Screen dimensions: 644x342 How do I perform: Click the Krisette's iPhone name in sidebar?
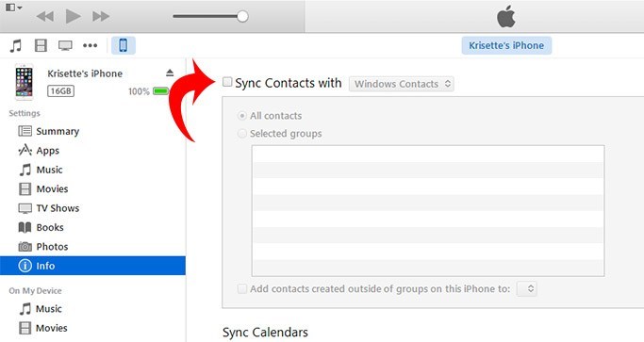[85, 73]
